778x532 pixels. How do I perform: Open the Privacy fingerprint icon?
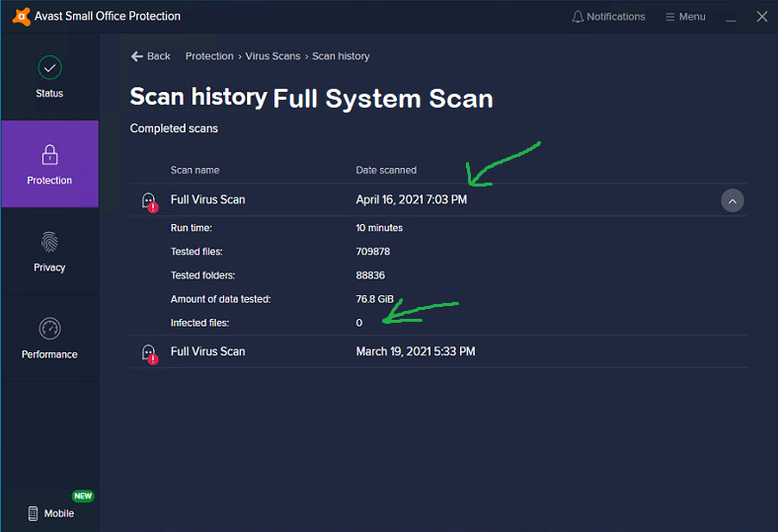pyautogui.click(x=49, y=243)
